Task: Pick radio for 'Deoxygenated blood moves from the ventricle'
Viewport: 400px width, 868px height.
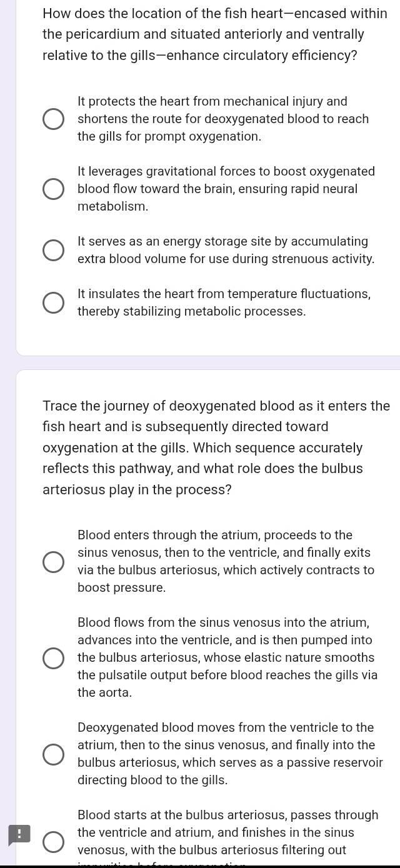Action: click(53, 754)
